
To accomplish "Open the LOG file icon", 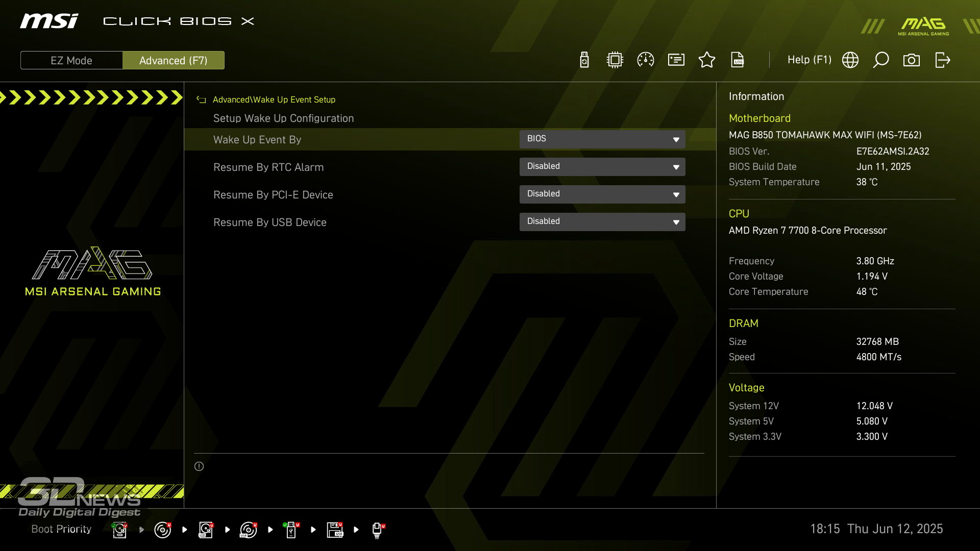I will 738,60.
